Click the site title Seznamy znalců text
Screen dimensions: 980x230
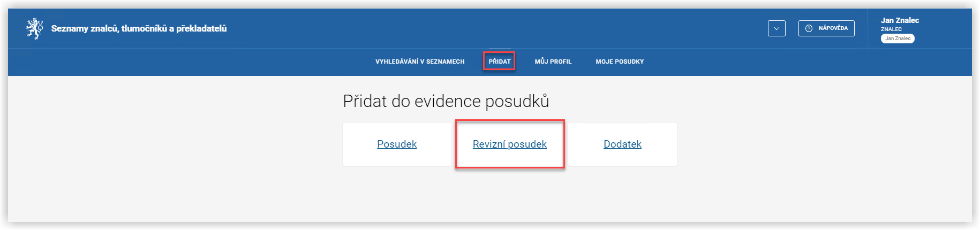pyautogui.click(x=139, y=28)
